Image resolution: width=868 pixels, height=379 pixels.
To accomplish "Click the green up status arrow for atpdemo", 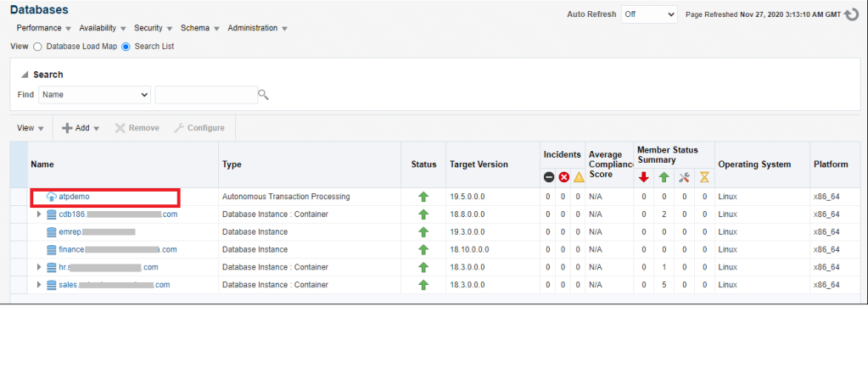I will pyautogui.click(x=423, y=197).
